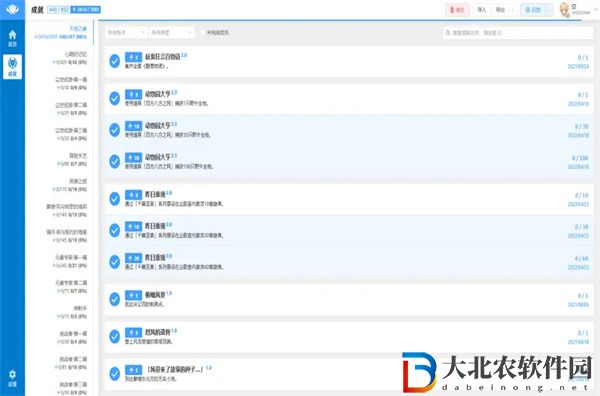The height and width of the screenshot is (396, 600).
Task: Expand the arrow next to 导出 export
Action: click(513, 10)
